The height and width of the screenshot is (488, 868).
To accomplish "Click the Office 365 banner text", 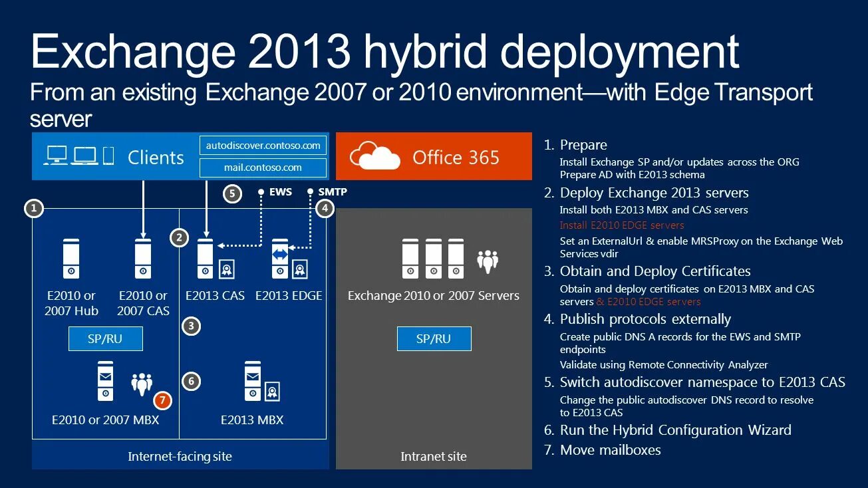I will (x=456, y=158).
